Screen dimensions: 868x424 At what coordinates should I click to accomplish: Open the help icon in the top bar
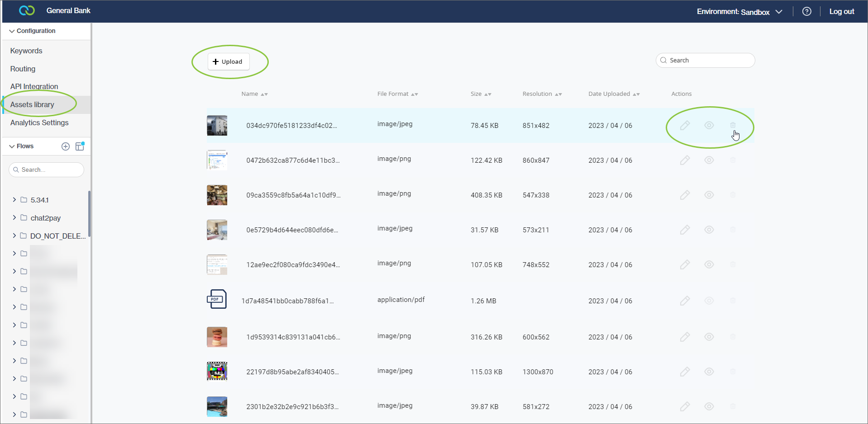807,11
